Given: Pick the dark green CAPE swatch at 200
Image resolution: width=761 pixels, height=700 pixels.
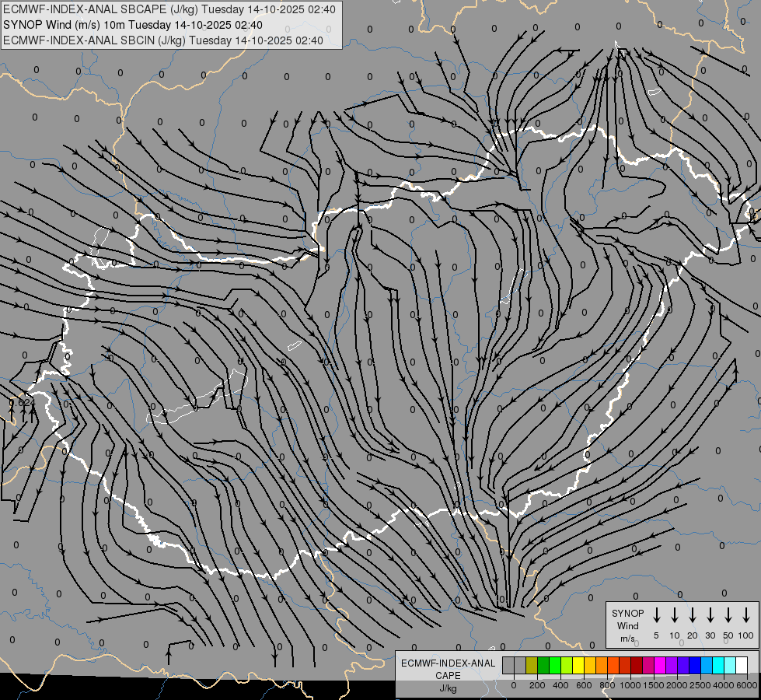Looking at the screenshot, I should click(x=543, y=665).
